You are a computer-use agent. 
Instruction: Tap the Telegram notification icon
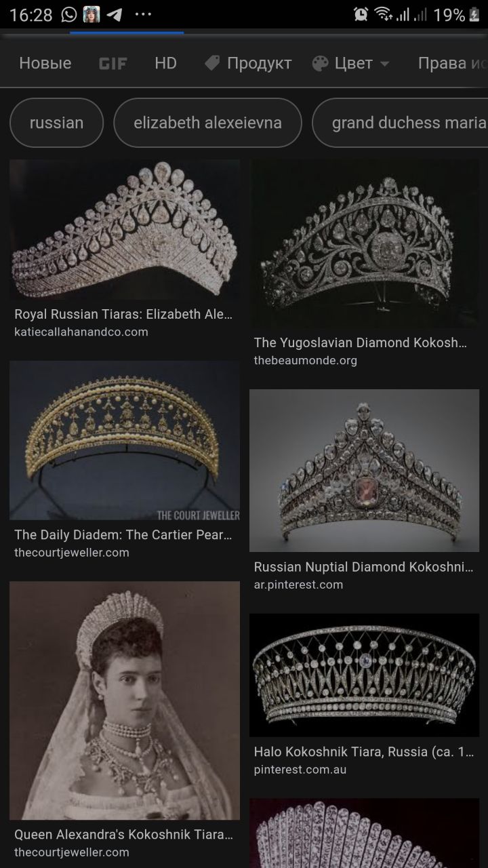pos(114,14)
